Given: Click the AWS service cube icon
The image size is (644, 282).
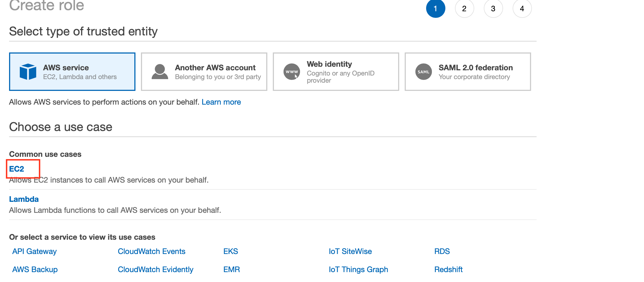Looking at the screenshot, I should point(28,72).
